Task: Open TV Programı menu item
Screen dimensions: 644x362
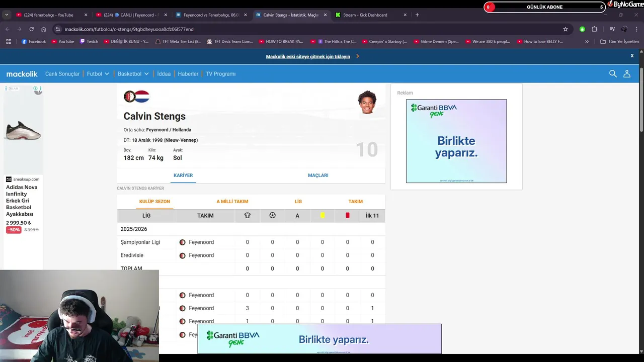Action: (220, 74)
